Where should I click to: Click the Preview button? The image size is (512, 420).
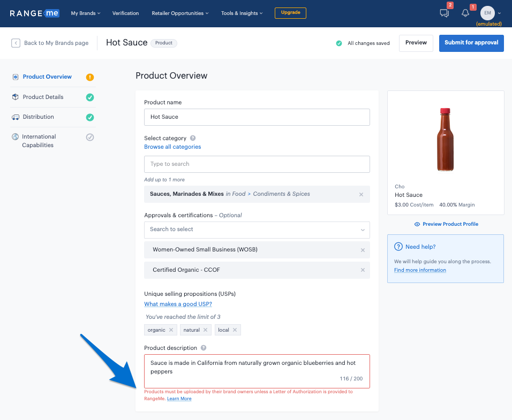[x=416, y=43]
